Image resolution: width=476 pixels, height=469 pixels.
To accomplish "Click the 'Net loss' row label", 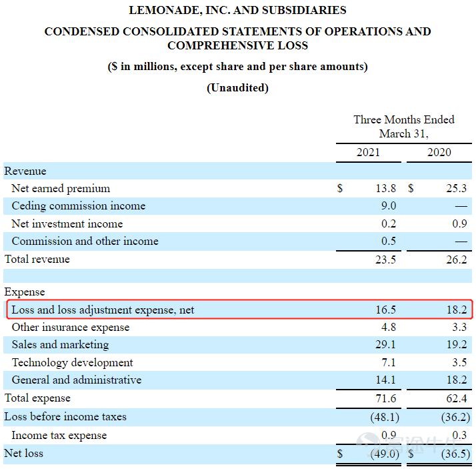I will click(24, 453).
